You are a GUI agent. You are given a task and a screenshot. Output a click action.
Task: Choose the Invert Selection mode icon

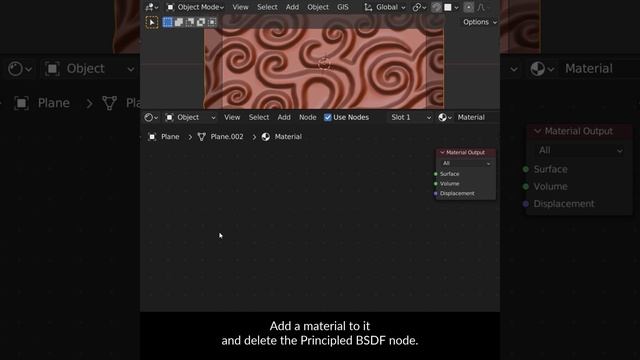point(201,22)
